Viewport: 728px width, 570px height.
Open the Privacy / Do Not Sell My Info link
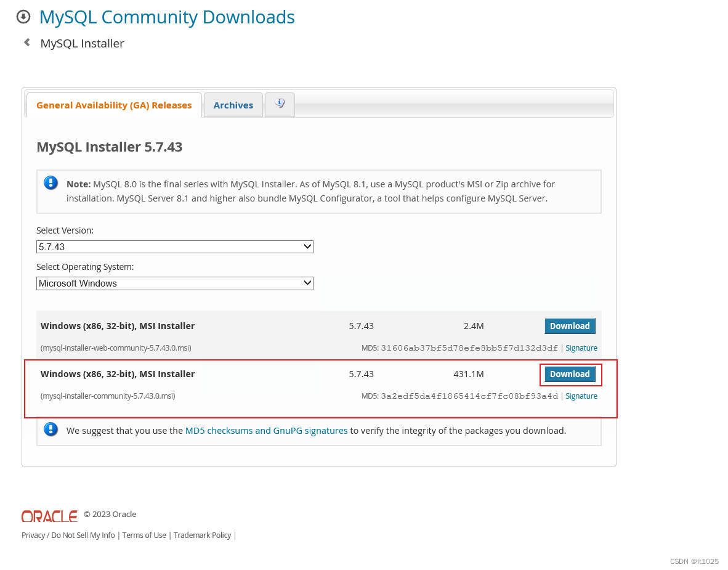[x=68, y=535]
